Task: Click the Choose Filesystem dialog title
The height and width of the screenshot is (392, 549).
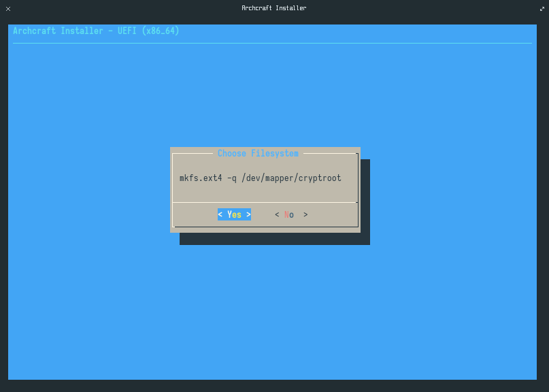Action: click(258, 153)
